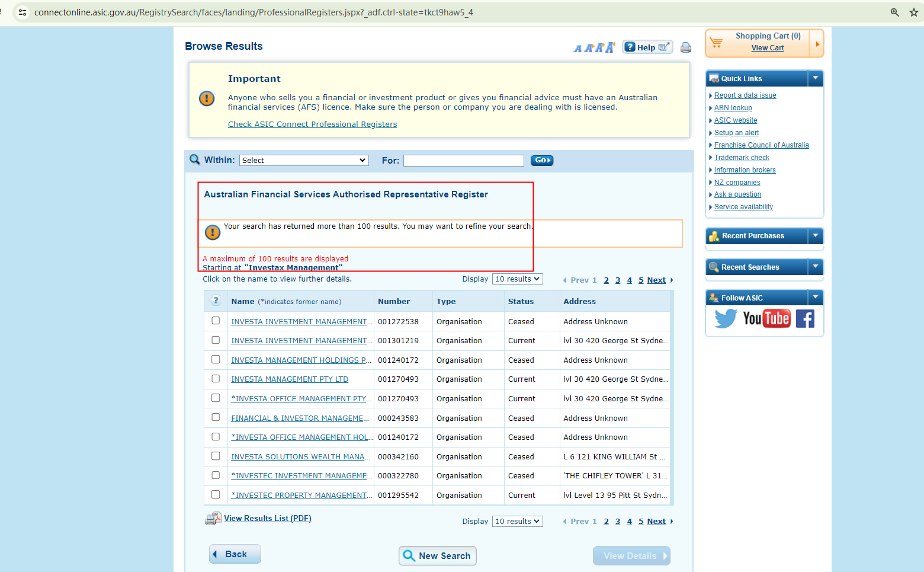Collapse the Quick Links panel arrow
Viewport: 924px width, 572px height.
pyautogui.click(x=816, y=78)
